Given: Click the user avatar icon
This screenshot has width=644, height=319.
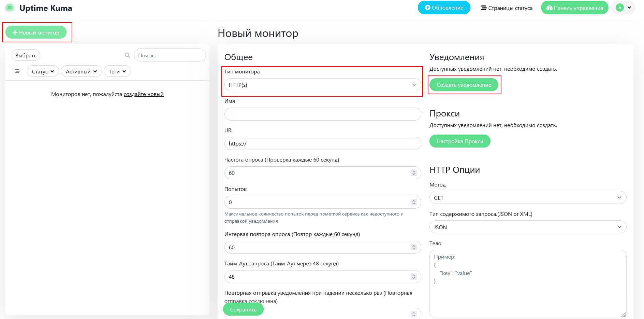Looking at the screenshot, I should point(620,8).
